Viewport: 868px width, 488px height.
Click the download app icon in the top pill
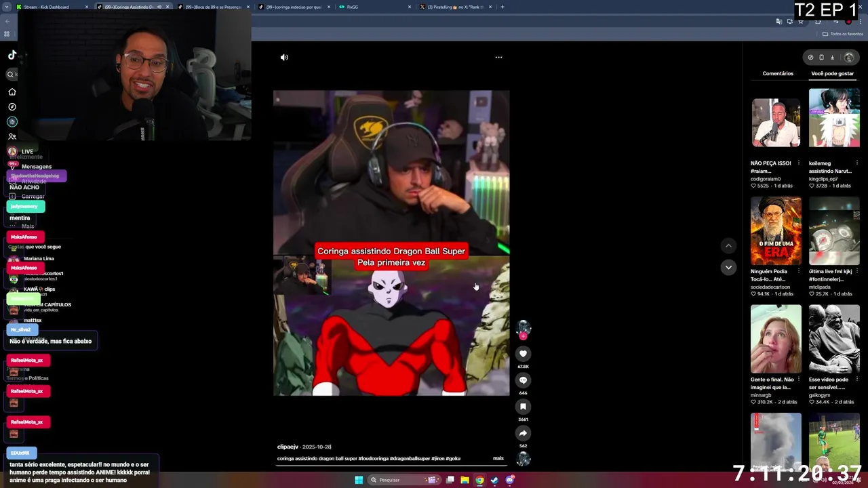[833, 58]
